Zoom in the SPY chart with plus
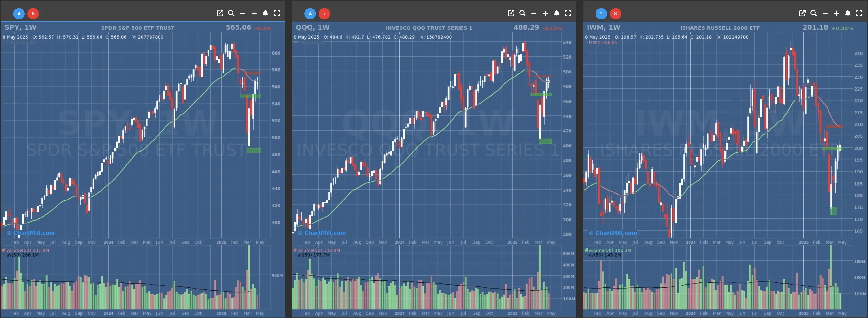 tap(254, 13)
